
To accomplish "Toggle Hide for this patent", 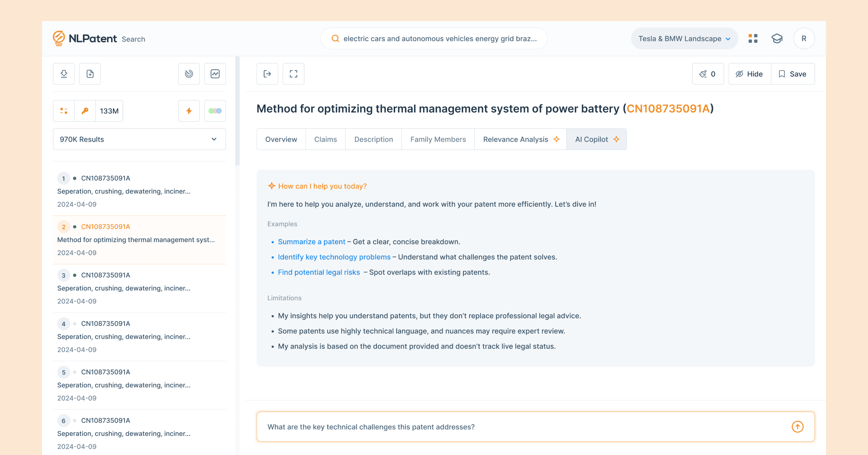I will 749,74.
